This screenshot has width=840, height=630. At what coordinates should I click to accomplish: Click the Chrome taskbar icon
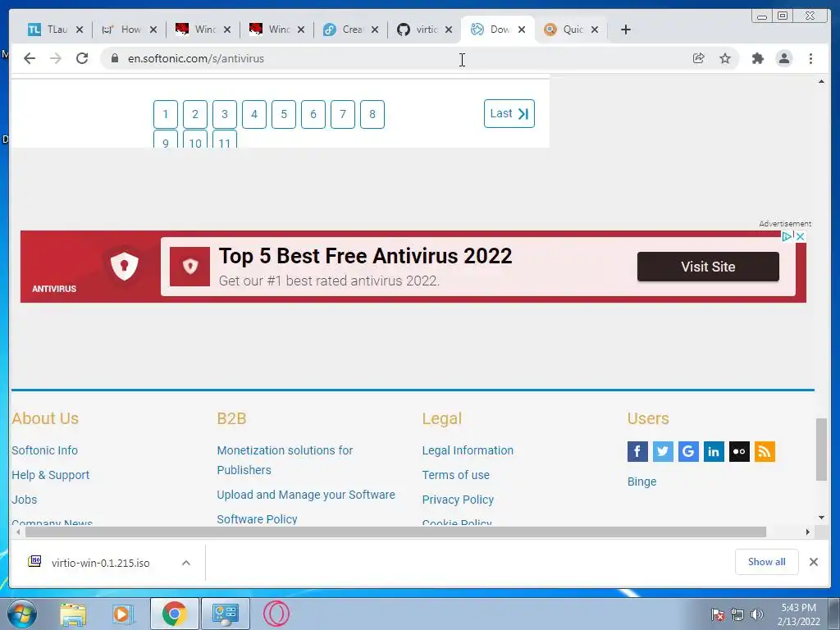(174, 614)
